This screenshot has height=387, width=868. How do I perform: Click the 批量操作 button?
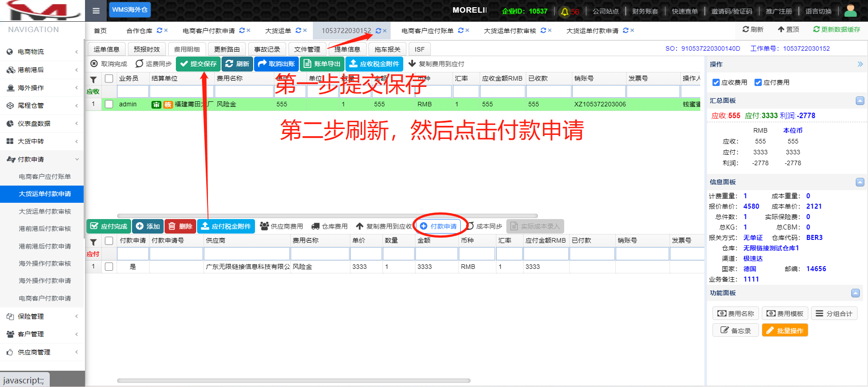click(785, 330)
